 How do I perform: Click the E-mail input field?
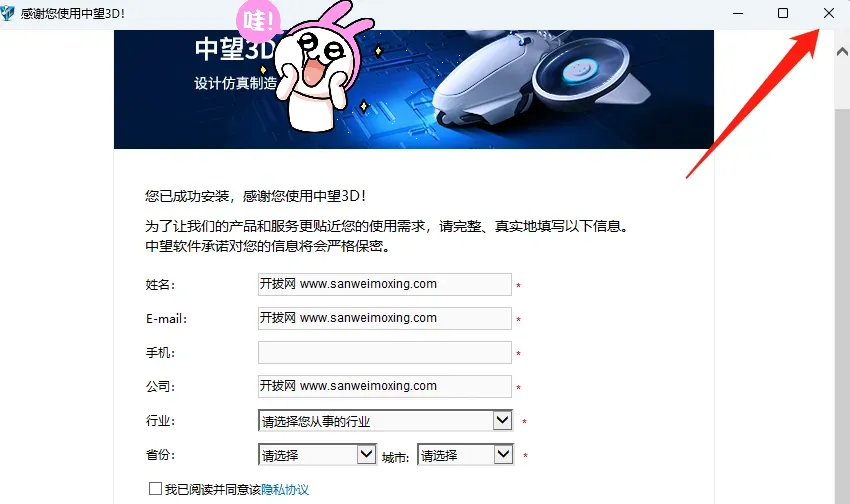coord(384,318)
